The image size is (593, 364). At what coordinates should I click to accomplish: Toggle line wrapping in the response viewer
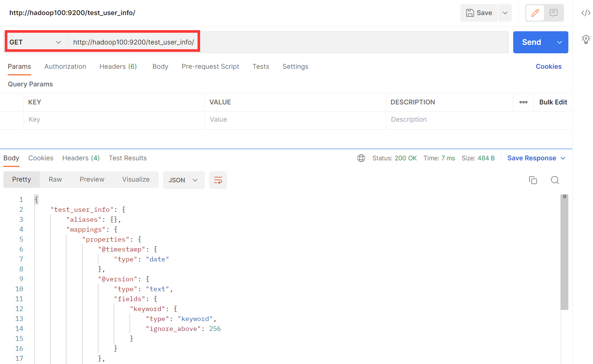pos(218,180)
